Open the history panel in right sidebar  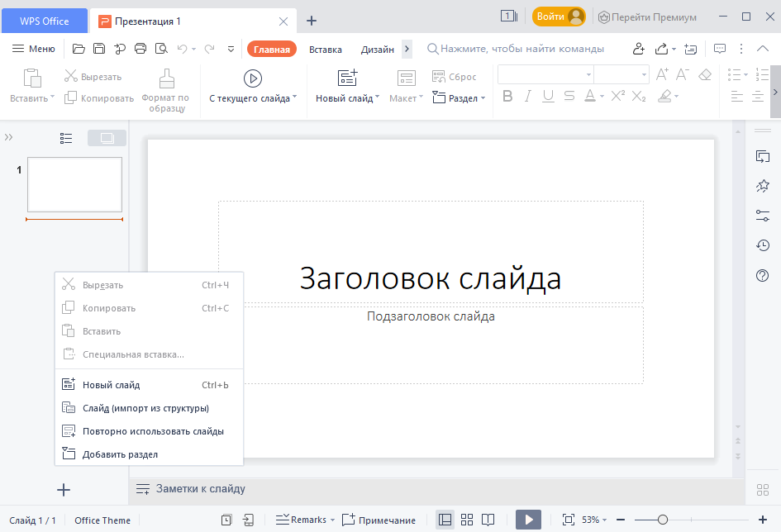763,245
